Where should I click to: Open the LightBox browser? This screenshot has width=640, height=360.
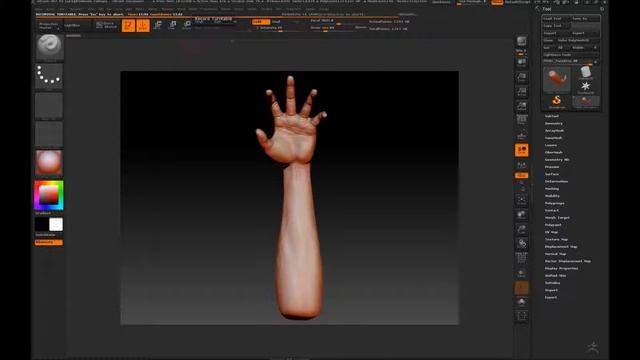click(73, 26)
